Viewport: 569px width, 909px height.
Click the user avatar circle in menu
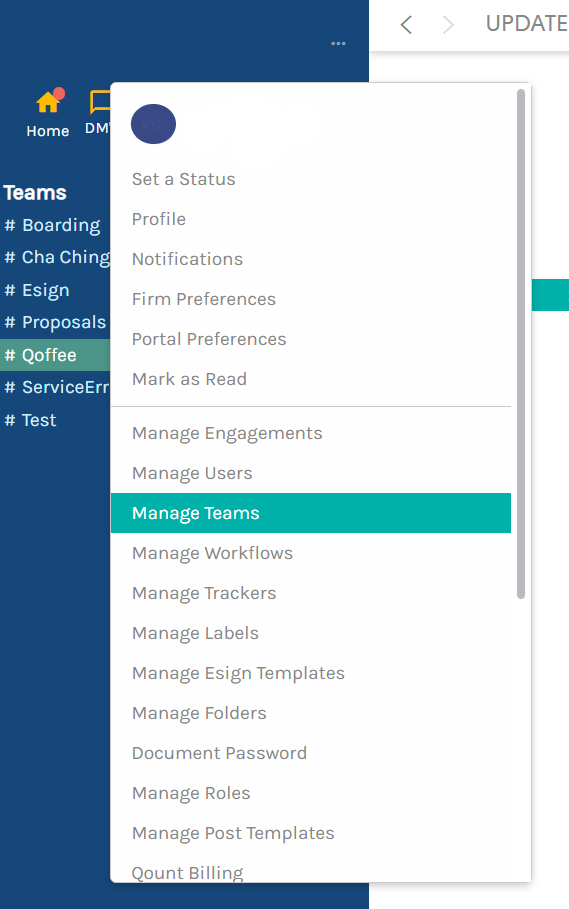click(x=154, y=124)
